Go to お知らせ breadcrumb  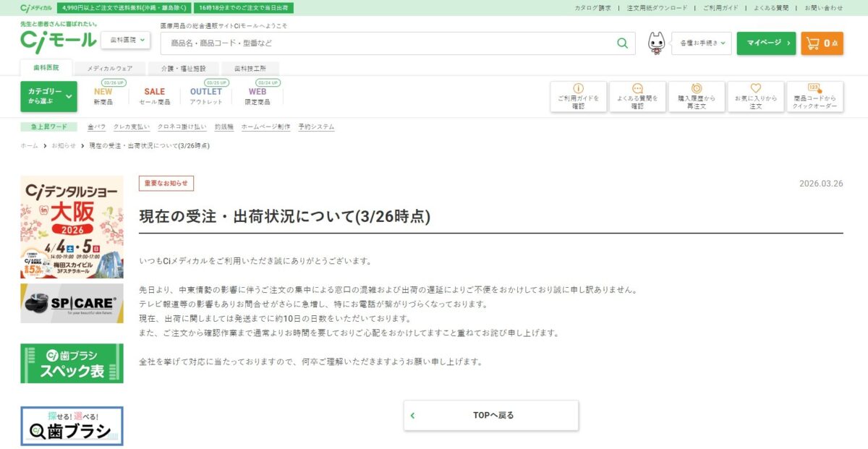tap(63, 145)
